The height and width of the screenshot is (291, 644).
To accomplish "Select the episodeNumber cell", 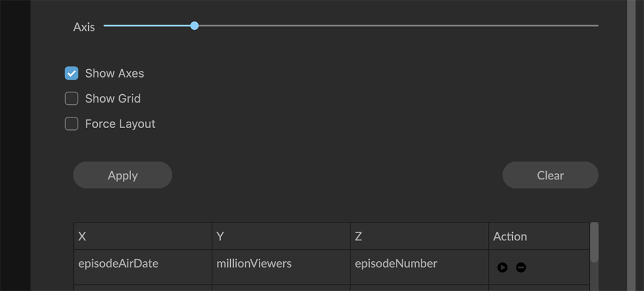I will click(396, 263).
